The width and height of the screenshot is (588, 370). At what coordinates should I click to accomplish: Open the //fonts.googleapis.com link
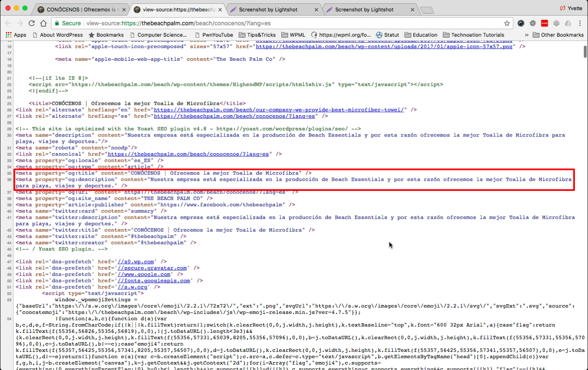point(154,281)
